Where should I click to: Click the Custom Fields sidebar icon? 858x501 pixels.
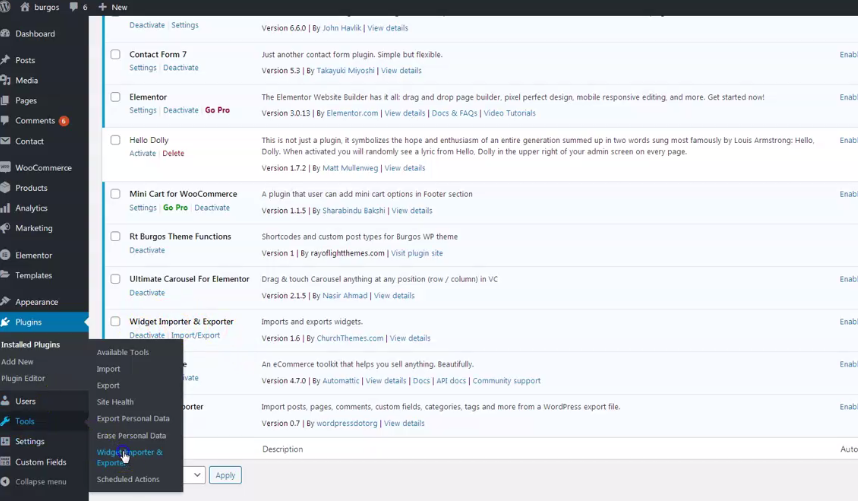[5, 462]
